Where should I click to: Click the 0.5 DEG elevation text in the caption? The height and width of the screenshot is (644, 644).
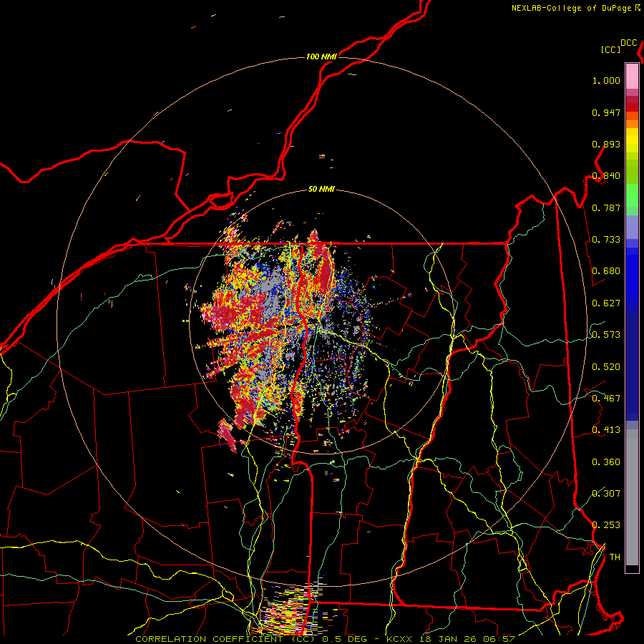point(344,639)
